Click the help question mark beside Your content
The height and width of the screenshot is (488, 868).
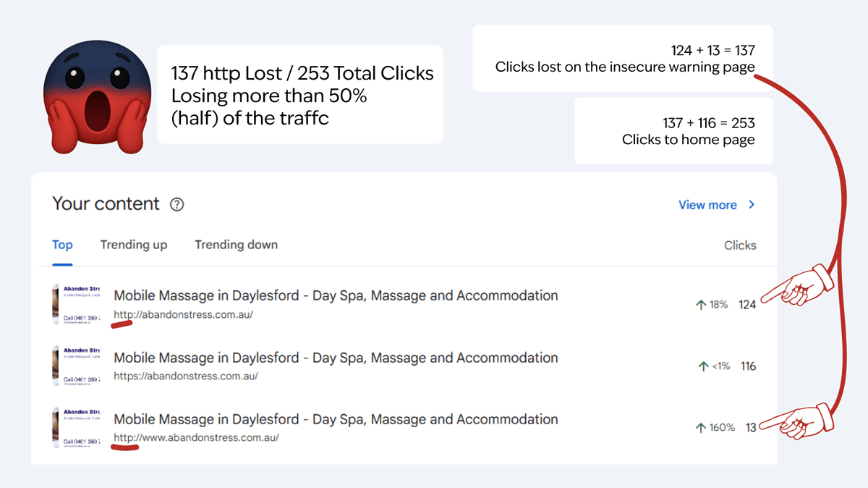click(x=176, y=205)
